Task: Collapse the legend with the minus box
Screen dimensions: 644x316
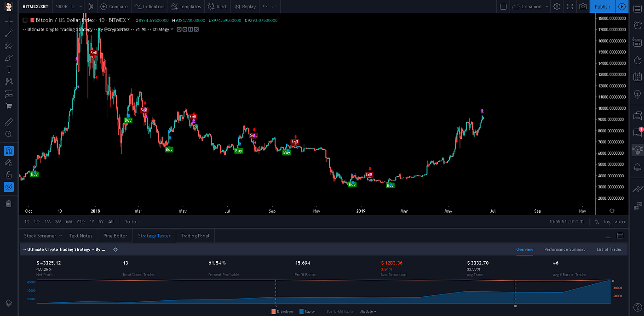Action: [x=25, y=20]
